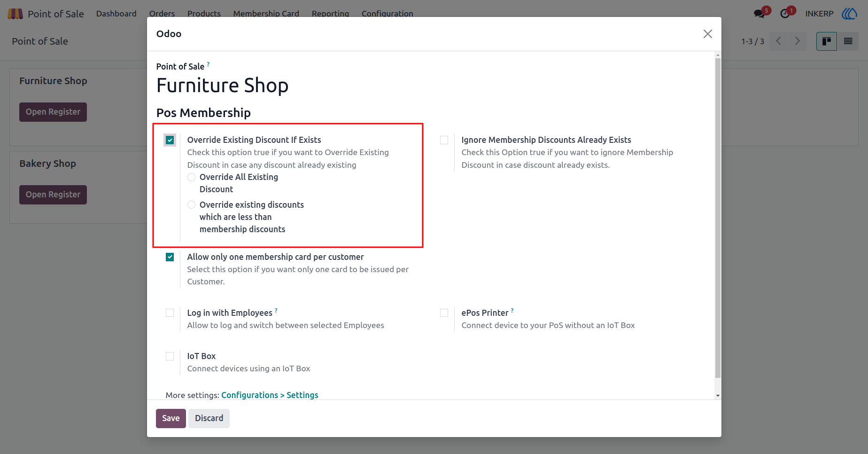Click the INKERP user logo icon
The width and height of the screenshot is (868, 454).
[x=849, y=14]
